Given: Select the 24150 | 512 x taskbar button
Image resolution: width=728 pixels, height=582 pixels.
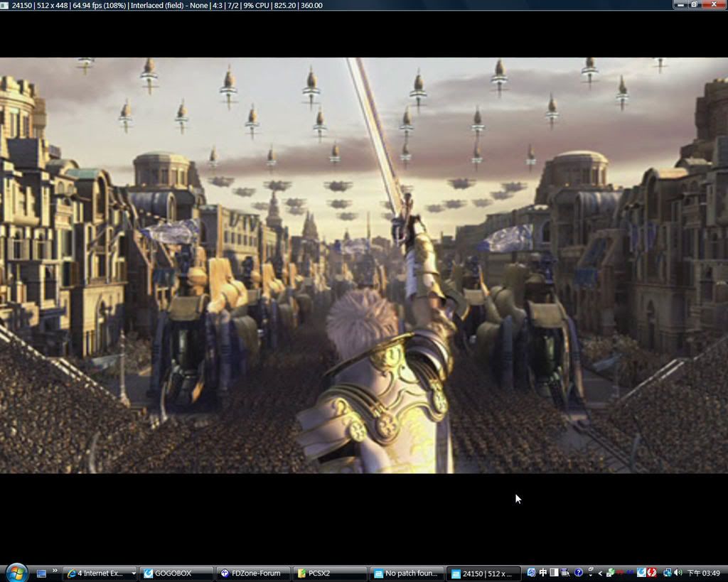Looking at the screenshot, I should coord(483,573).
